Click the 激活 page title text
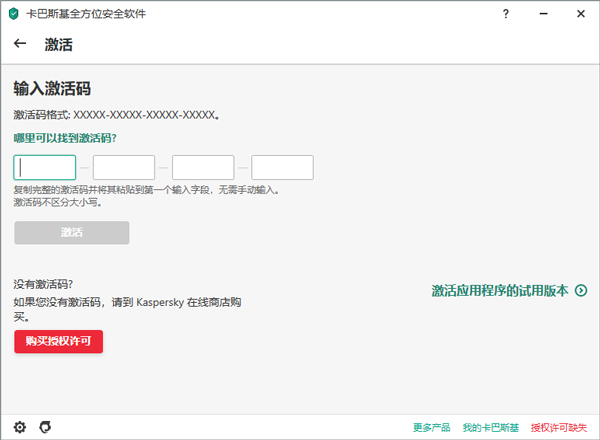 (x=59, y=44)
